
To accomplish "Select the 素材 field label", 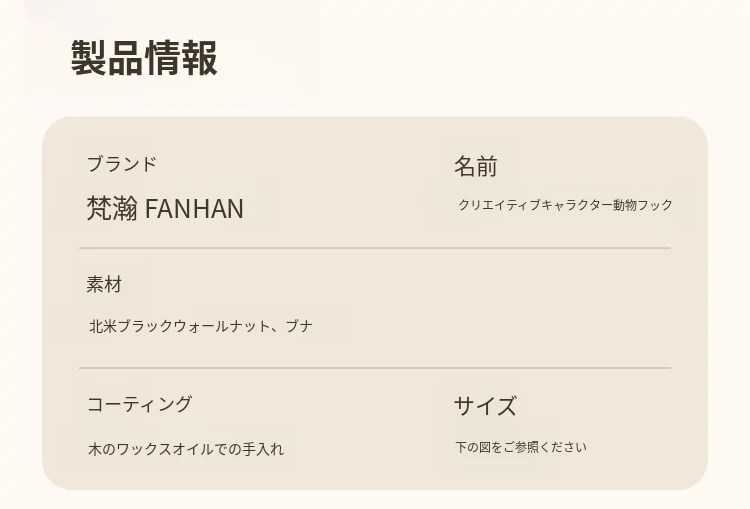I will point(104,285).
